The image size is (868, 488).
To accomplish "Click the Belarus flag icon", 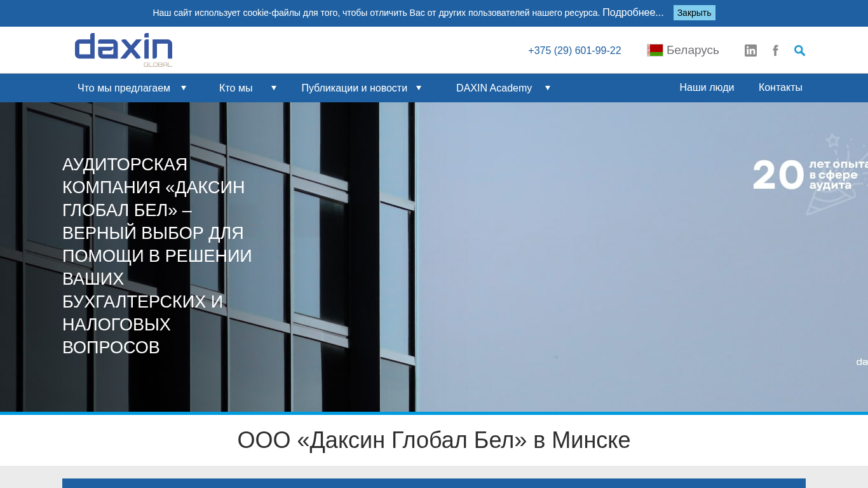I will 655,50.
